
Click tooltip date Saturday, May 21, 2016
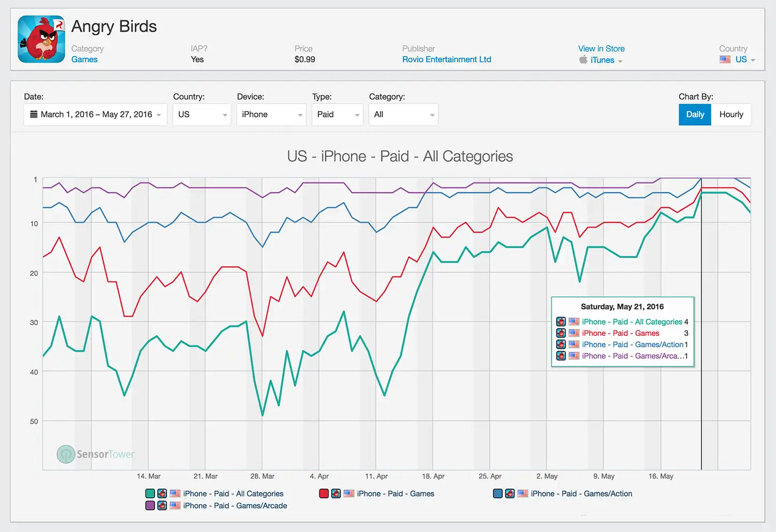click(x=622, y=306)
